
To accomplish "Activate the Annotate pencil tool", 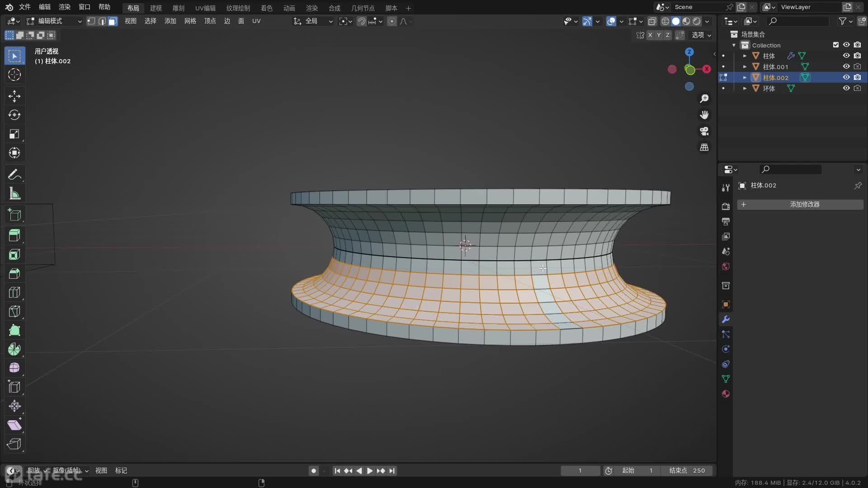I will (x=14, y=174).
